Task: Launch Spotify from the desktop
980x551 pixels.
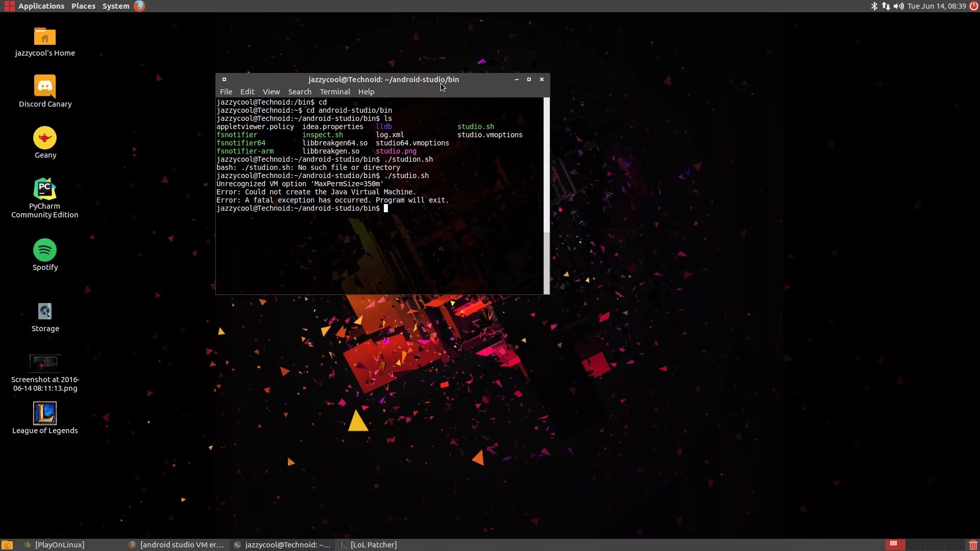Action: (x=45, y=250)
